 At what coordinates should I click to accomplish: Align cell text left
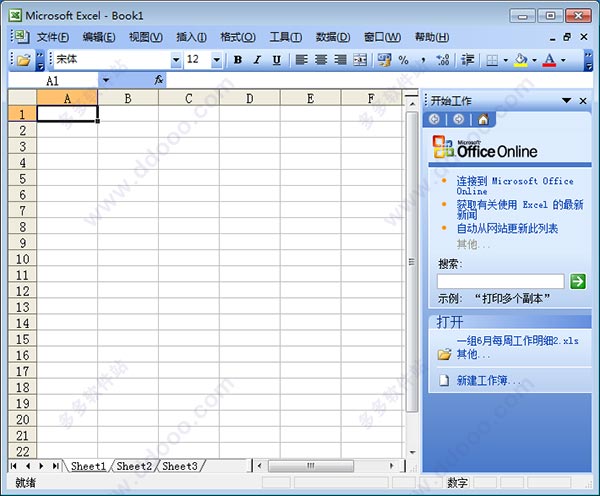click(x=302, y=60)
